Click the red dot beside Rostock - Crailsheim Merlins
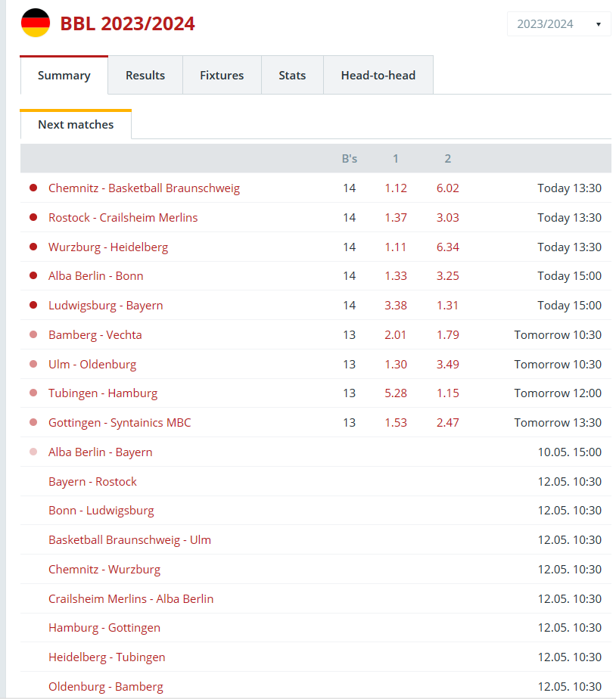 (33, 217)
